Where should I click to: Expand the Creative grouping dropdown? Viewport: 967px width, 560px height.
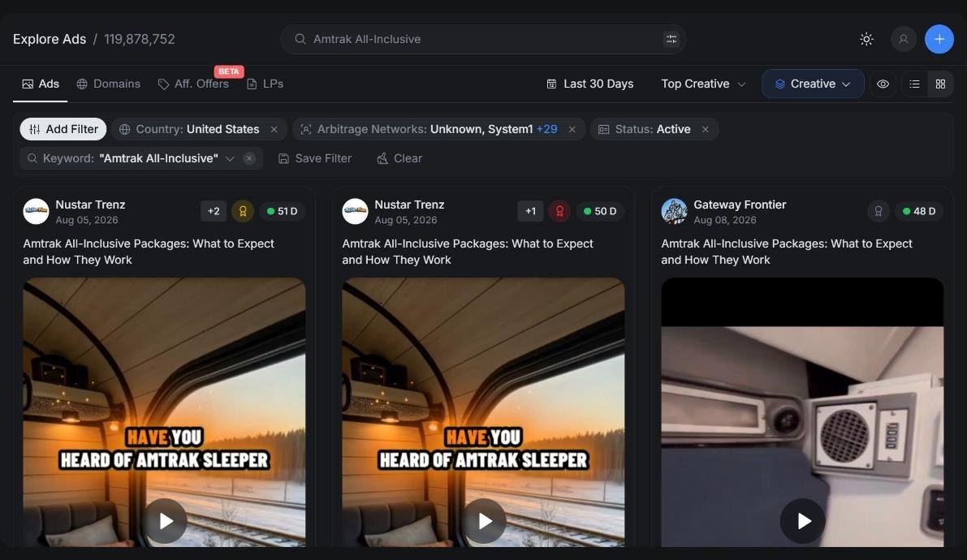pyautogui.click(x=813, y=84)
